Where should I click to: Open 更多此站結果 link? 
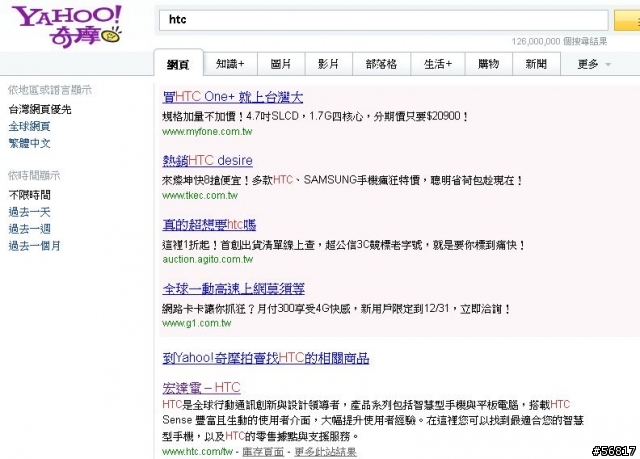(x=325, y=452)
